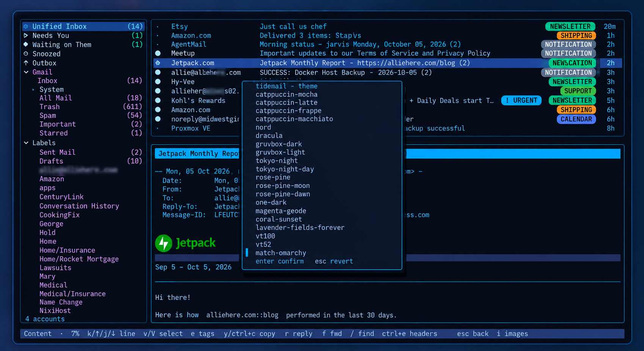Open the Starred folder

53,133
